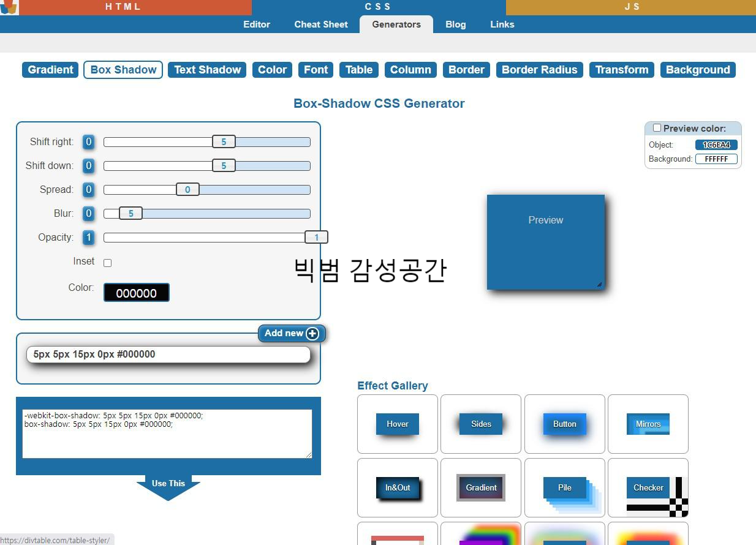756x545 pixels.
Task: Click the plus icon on Add new
Action: click(312, 334)
